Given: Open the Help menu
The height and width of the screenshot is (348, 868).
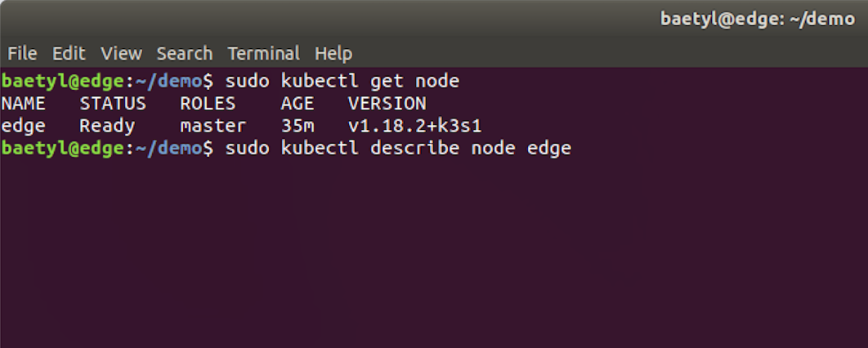Looking at the screenshot, I should click(x=333, y=54).
